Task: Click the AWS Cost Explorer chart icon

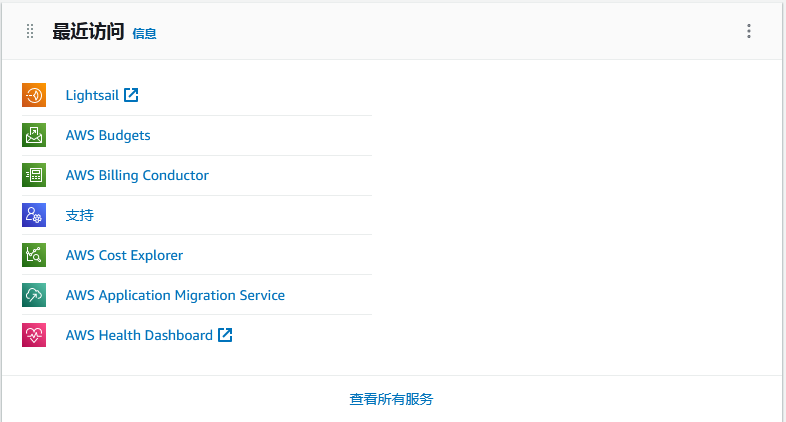Action: (x=34, y=255)
